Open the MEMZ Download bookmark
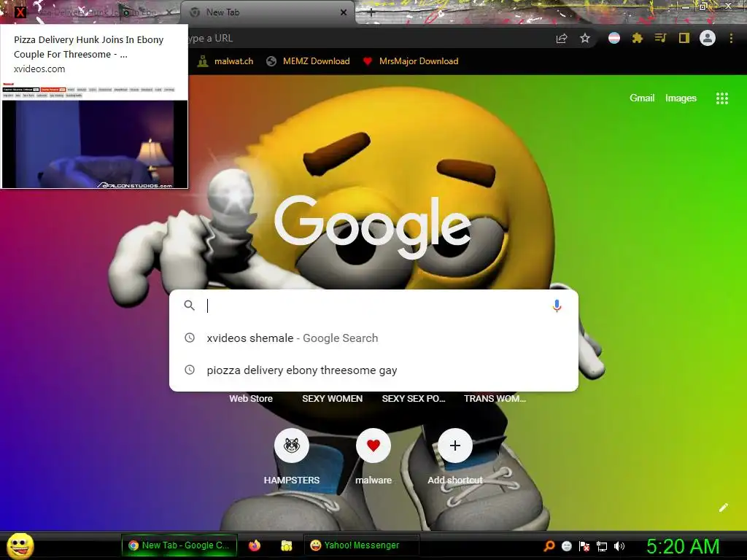This screenshot has width=747, height=560. pyautogui.click(x=308, y=61)
